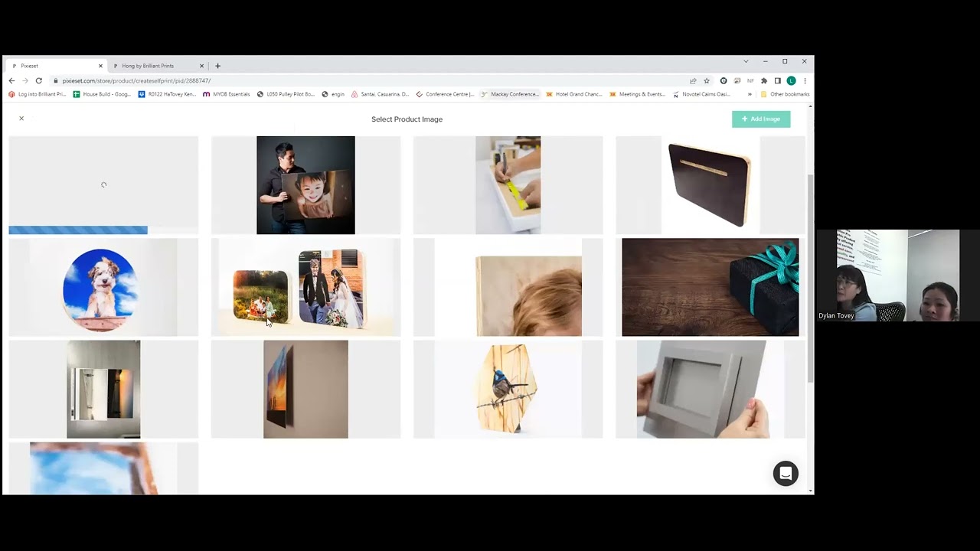Go forward to the next page
The image size is (980, 551).
tap(24, 80)
